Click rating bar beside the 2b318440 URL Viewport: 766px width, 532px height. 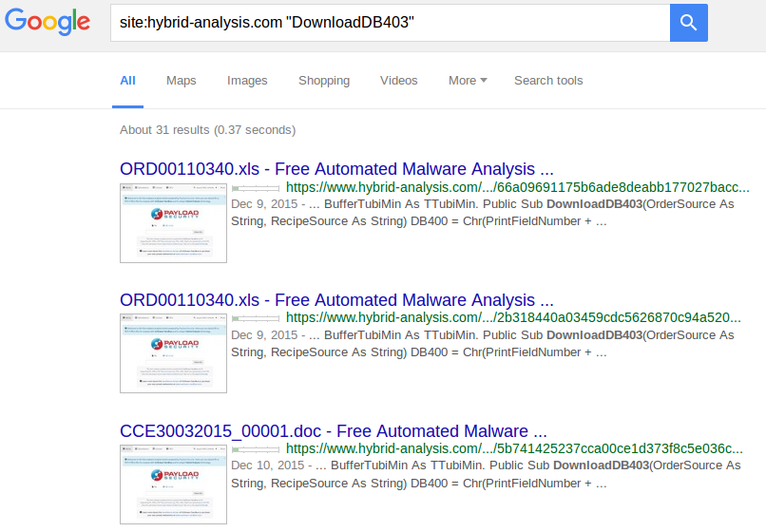pyautogui.click(x=256, y=318)
